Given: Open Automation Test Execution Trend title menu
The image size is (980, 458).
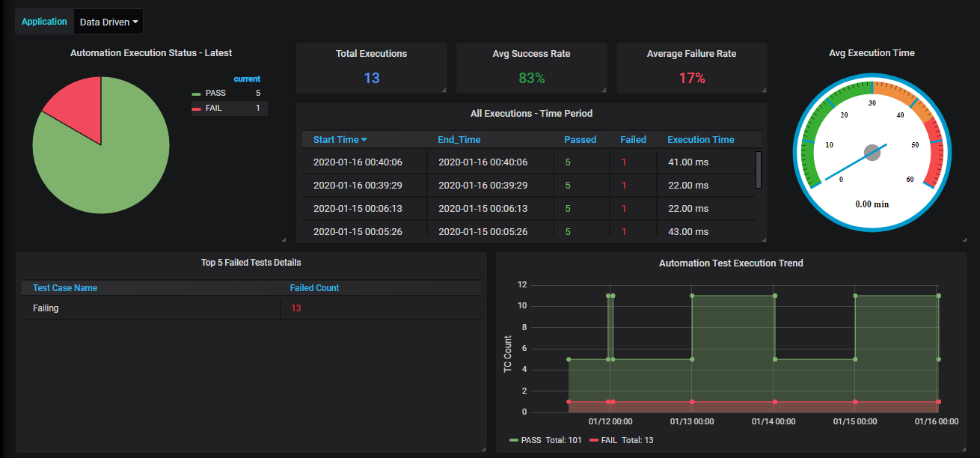Looking at the screenshot, I should [731, 263].
